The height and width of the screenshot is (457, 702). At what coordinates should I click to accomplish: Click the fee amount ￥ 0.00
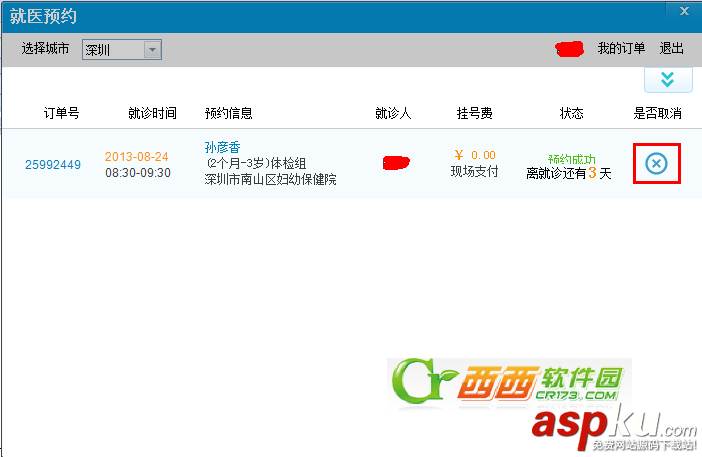pos(475,155)
